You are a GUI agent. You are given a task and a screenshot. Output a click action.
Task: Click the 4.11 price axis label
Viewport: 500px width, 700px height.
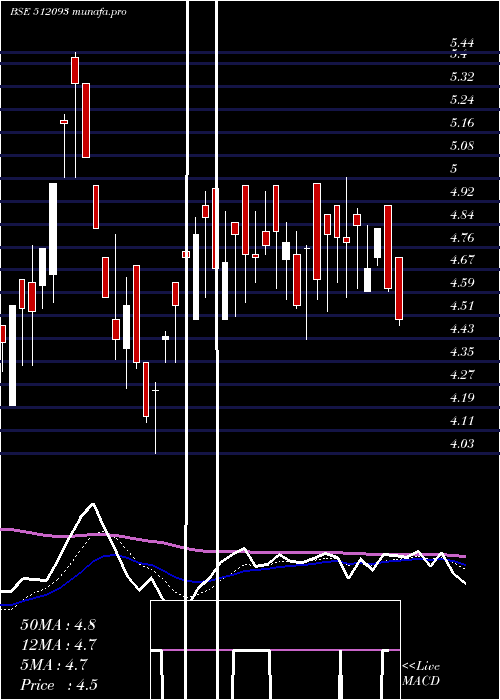(x=462, y=421)
